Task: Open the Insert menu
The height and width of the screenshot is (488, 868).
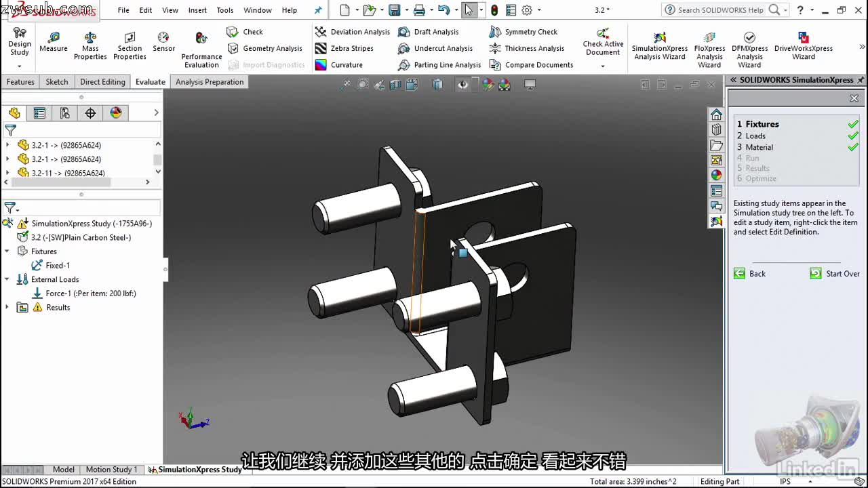Action: pyautogui.click(x=197, y=10)
